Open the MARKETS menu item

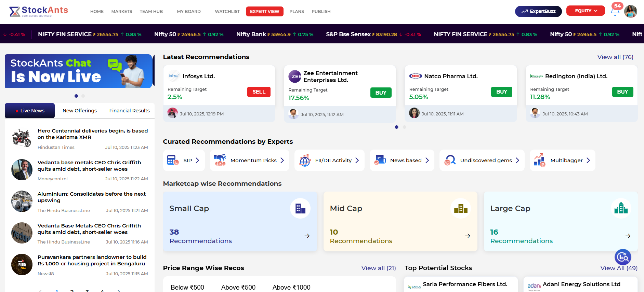point(122,11)
